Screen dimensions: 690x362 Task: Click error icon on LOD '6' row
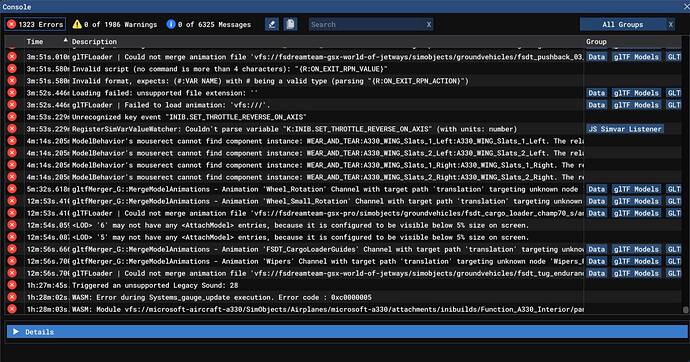12,225
